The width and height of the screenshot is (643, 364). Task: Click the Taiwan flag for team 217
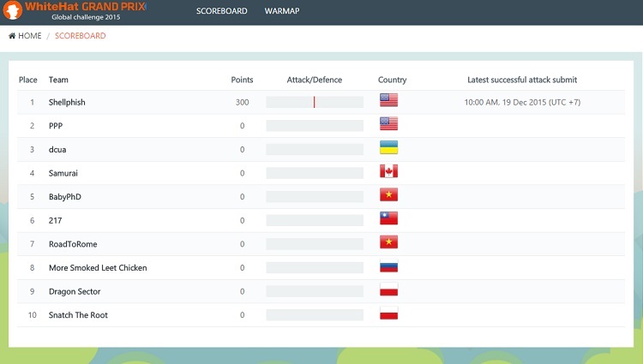coord(388,218)
